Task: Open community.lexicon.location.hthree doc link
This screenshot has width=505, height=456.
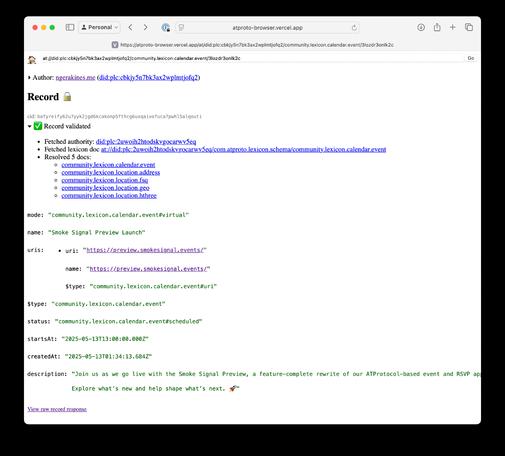Action: coord(109,196)
